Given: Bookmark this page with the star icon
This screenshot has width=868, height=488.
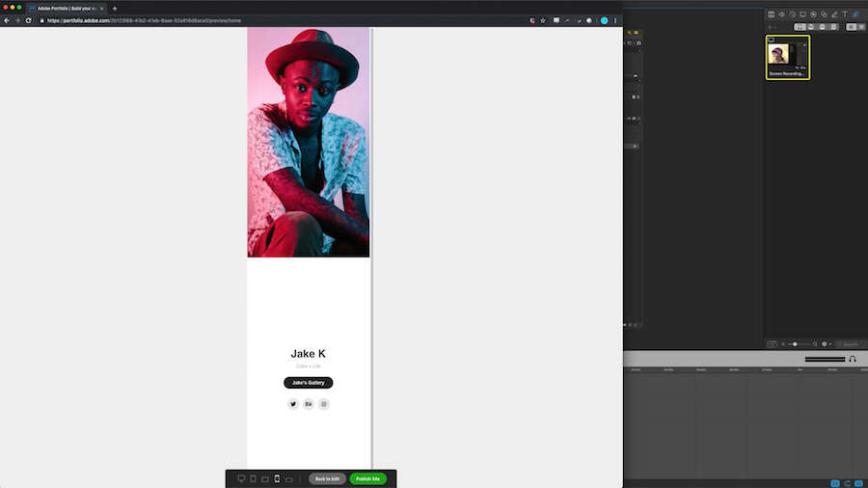Looking at the screenshot, I should coord(543,20).
